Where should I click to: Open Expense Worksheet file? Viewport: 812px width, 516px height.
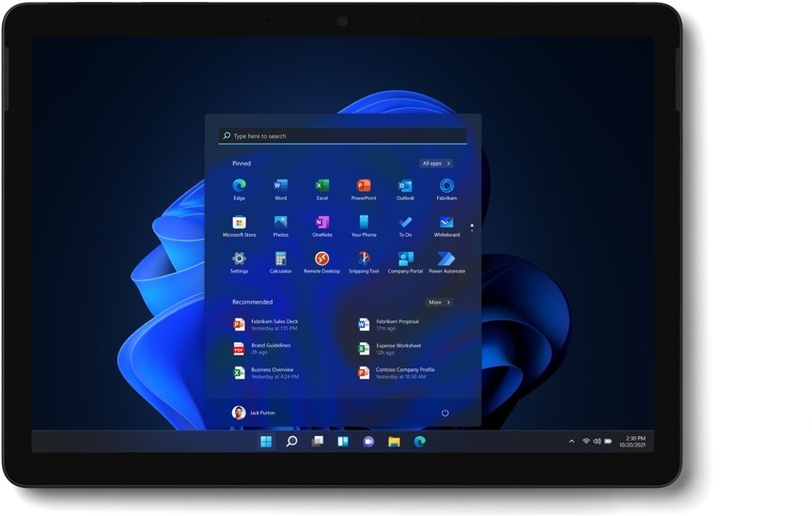(x=389, y=349)
